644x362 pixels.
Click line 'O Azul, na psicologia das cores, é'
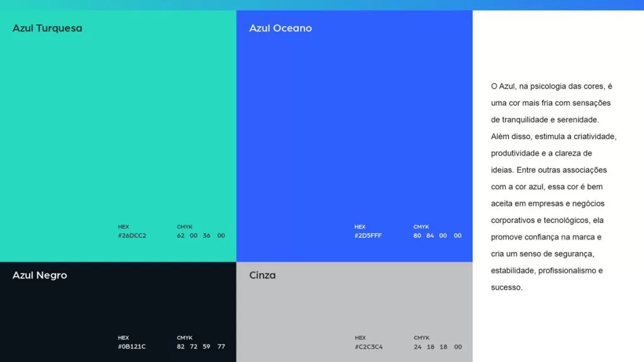[552, 86]
